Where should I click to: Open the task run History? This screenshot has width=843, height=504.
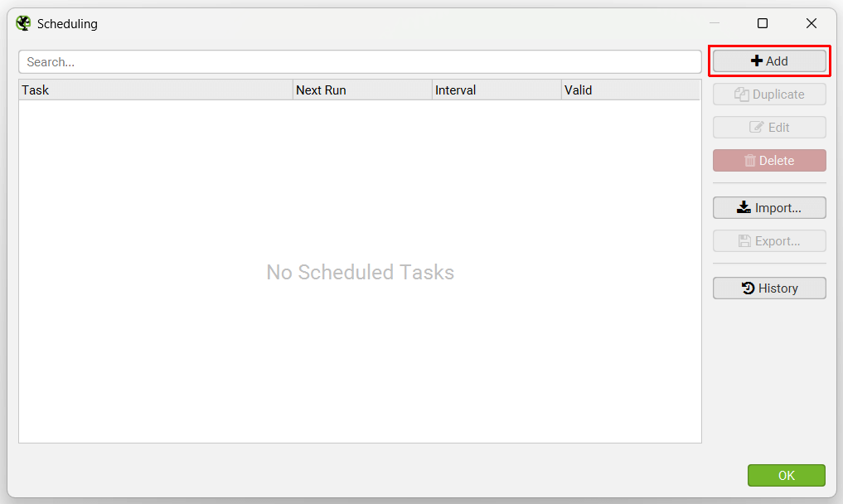click(769, 288)
